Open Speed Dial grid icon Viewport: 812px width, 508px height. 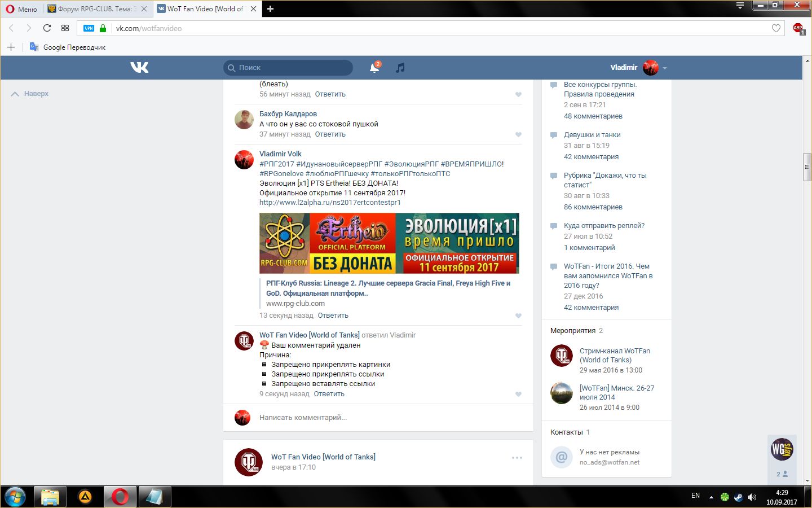click(x=65, y=28)
